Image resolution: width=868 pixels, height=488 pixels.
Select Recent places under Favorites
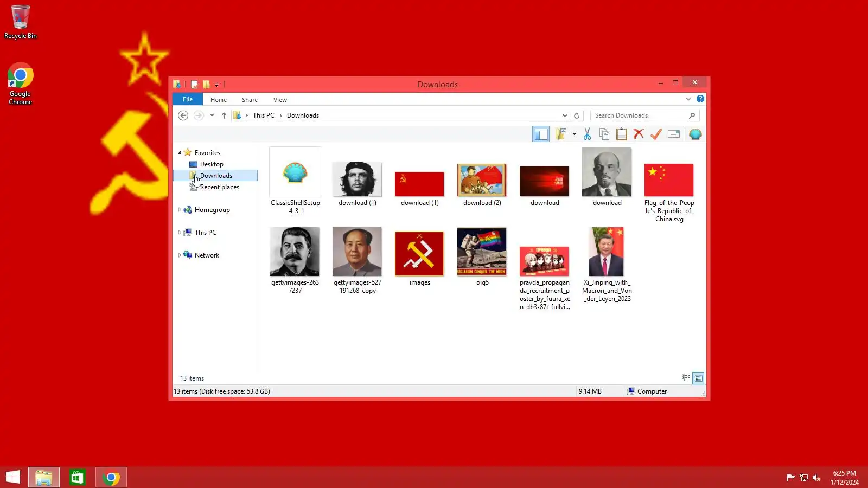tap(219, 187)
